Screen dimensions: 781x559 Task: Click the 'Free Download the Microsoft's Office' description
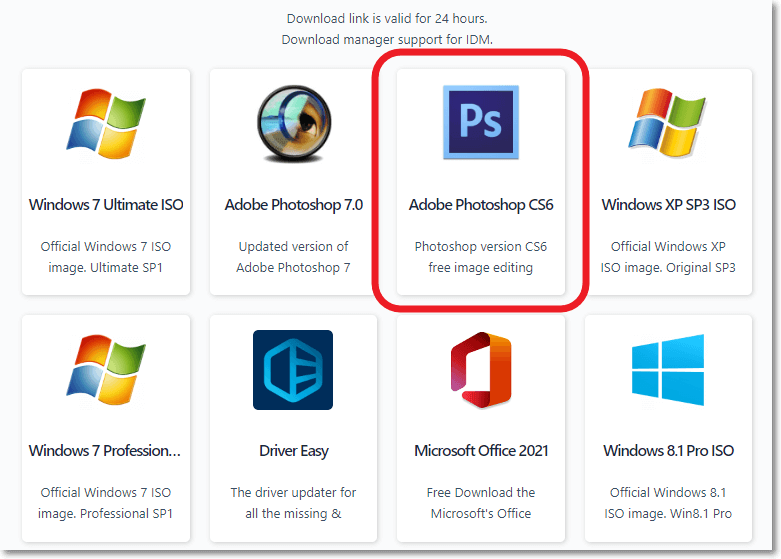(x=481, y=503)
